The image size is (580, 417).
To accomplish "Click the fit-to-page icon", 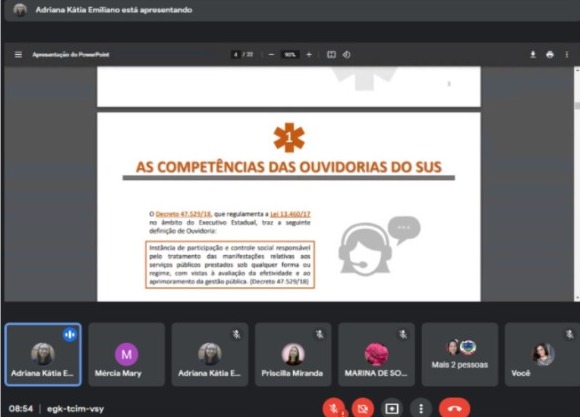I will point(331,55).
